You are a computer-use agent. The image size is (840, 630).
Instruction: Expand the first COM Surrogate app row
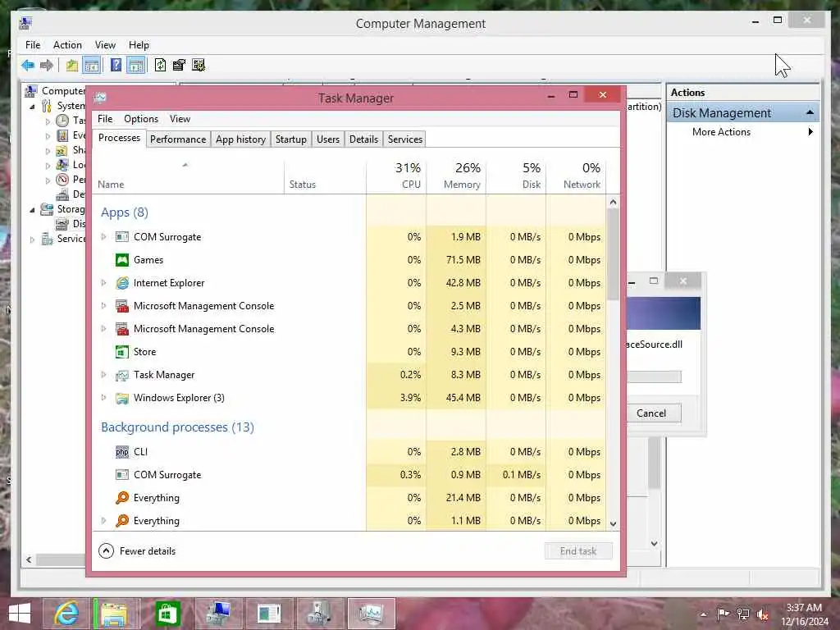104,237
